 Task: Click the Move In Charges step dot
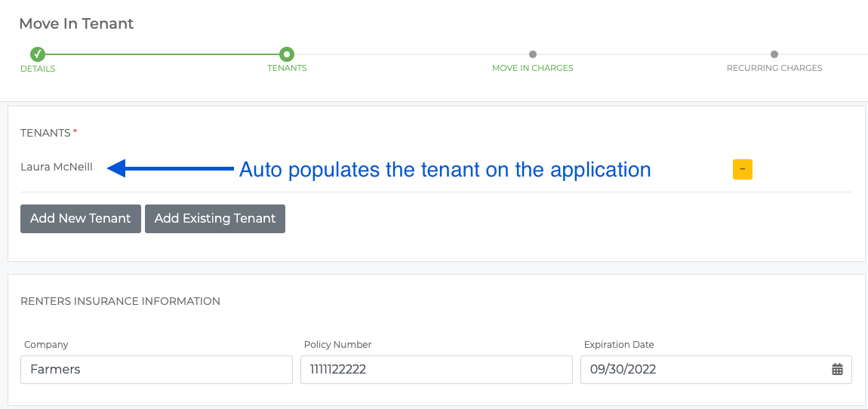[x=533, y=54]
